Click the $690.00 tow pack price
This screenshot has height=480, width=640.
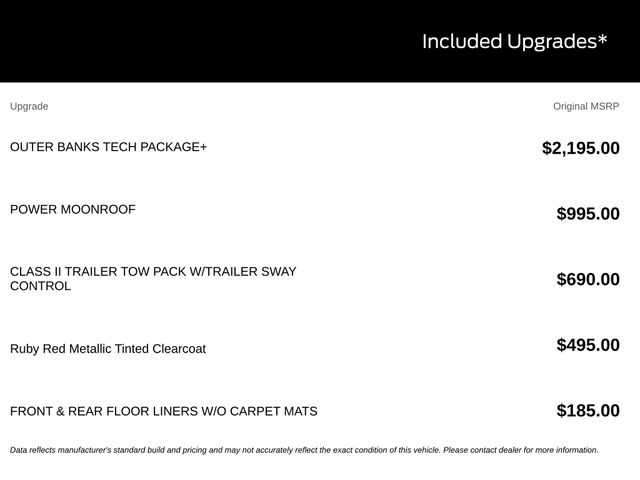(588, 279)
